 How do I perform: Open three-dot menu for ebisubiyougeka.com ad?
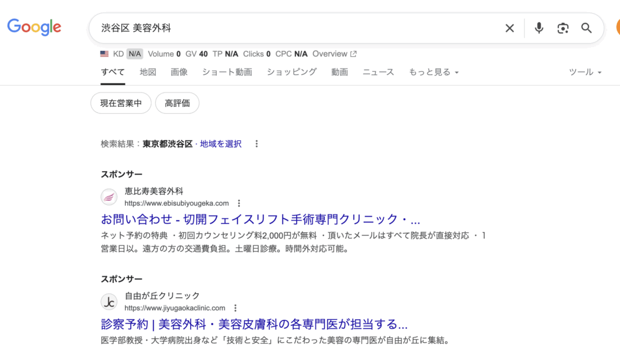[x=239, y=203]
